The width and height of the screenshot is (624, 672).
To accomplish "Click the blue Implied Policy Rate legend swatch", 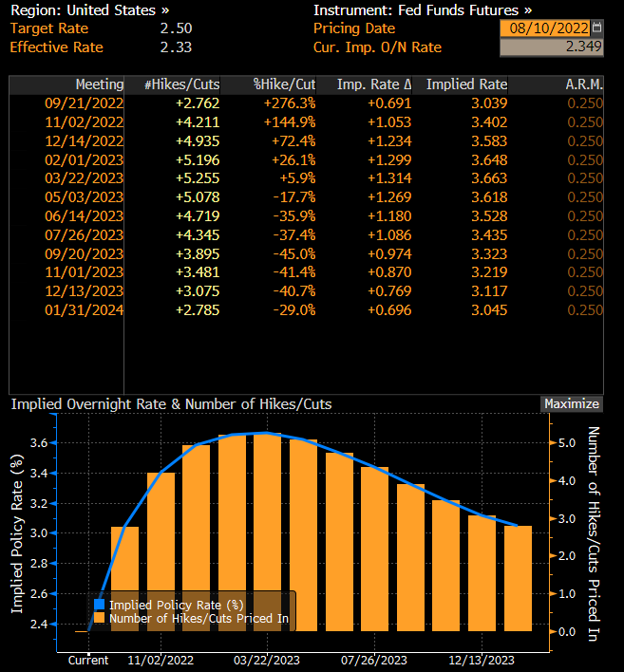I will [x=99, y=605].
